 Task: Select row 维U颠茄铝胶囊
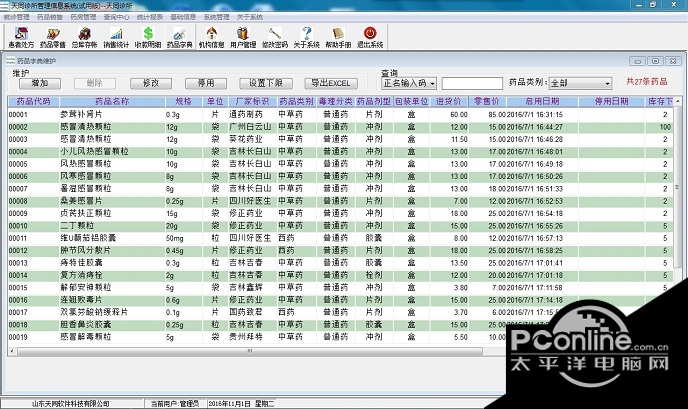click(340, 238)
